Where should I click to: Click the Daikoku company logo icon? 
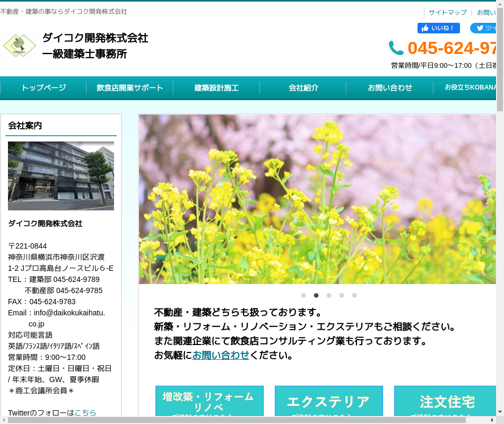tap(20, 47)
